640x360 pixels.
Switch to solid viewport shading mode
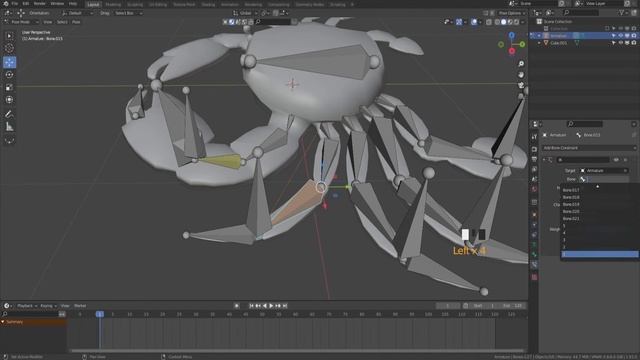tap(504, 22)
